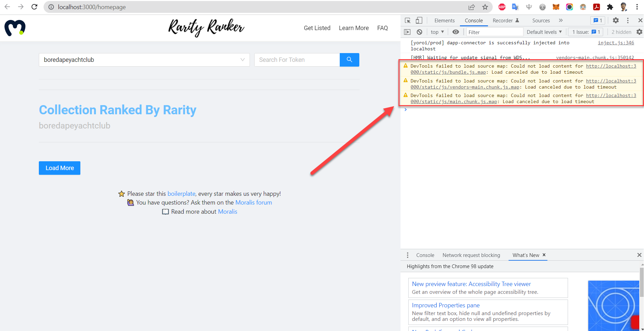Show more DevTools tabs chevron

561,20
